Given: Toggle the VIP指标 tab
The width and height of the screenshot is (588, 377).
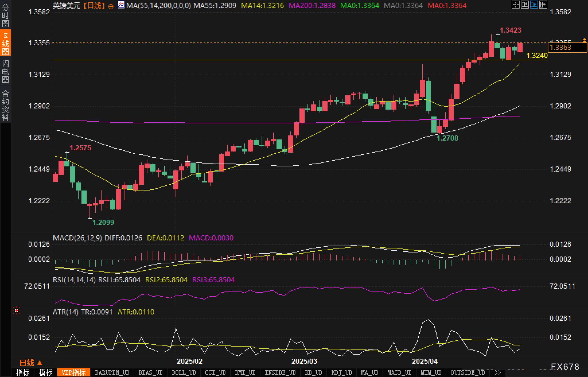Looking at the screenshot, I should coord(74,372).
